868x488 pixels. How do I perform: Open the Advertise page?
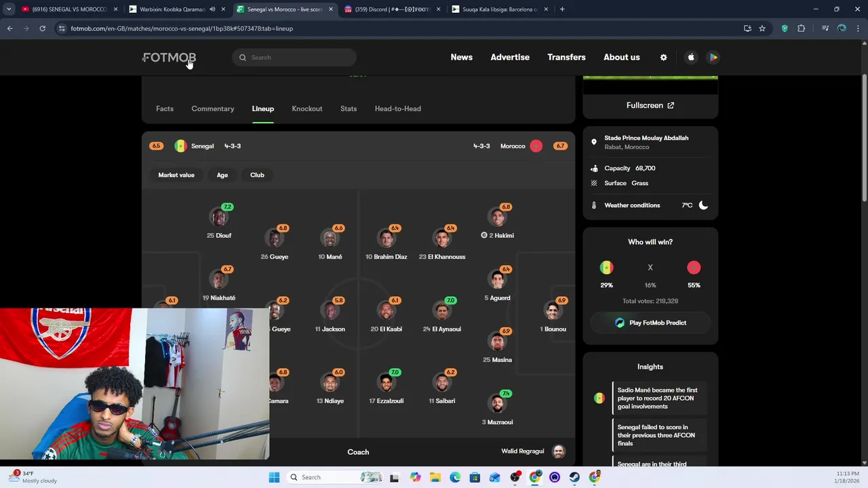510,58
